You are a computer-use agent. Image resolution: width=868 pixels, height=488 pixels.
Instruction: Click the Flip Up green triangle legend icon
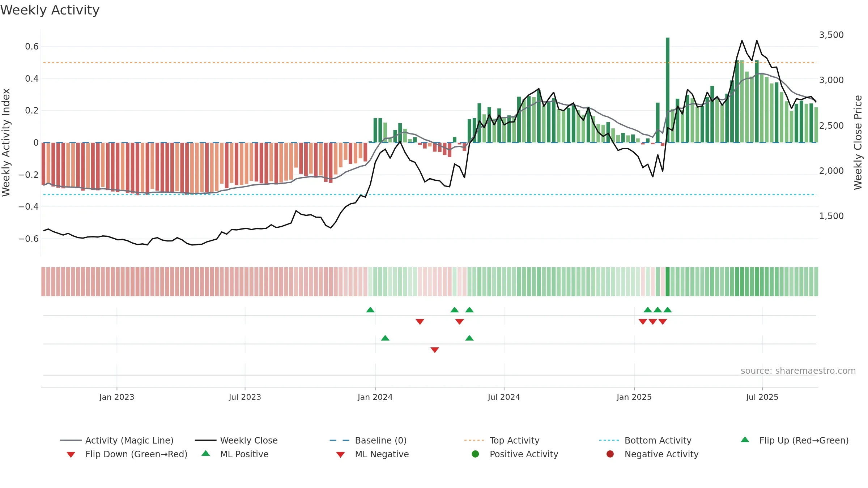[x=745, y=440]
